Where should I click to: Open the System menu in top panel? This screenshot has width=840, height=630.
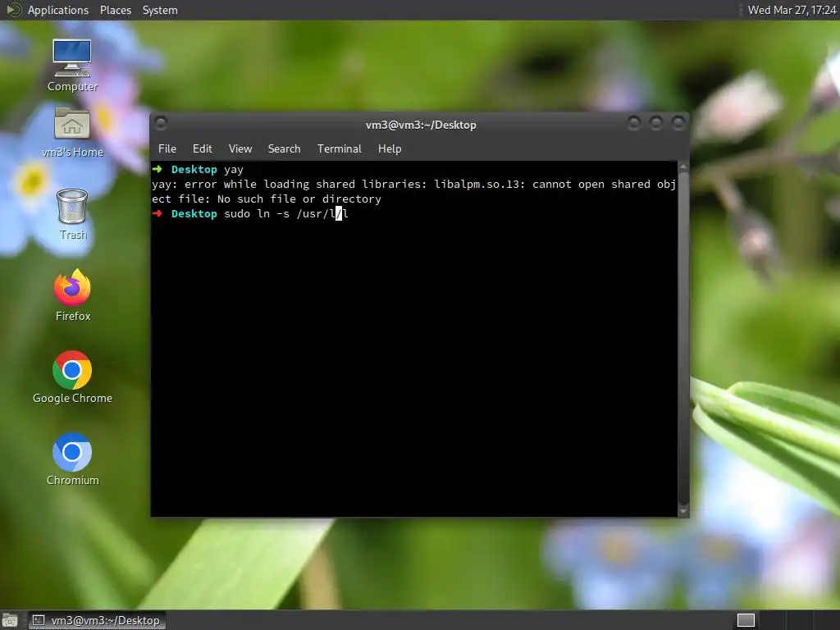160,10
